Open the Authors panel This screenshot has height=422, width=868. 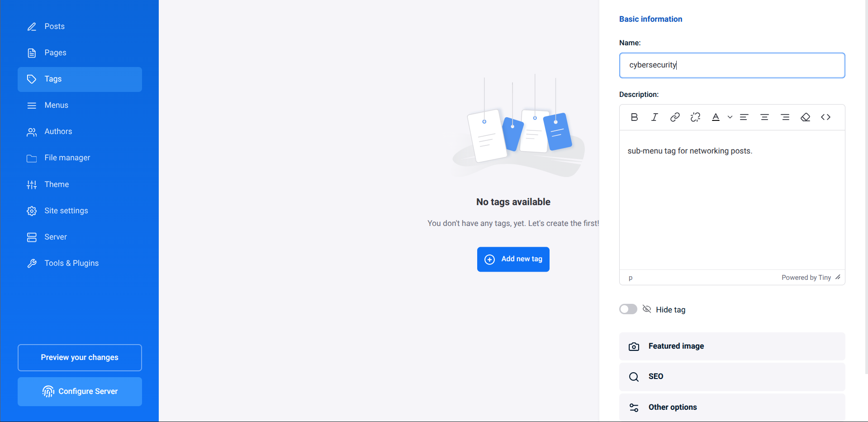[x=58, y=131]
